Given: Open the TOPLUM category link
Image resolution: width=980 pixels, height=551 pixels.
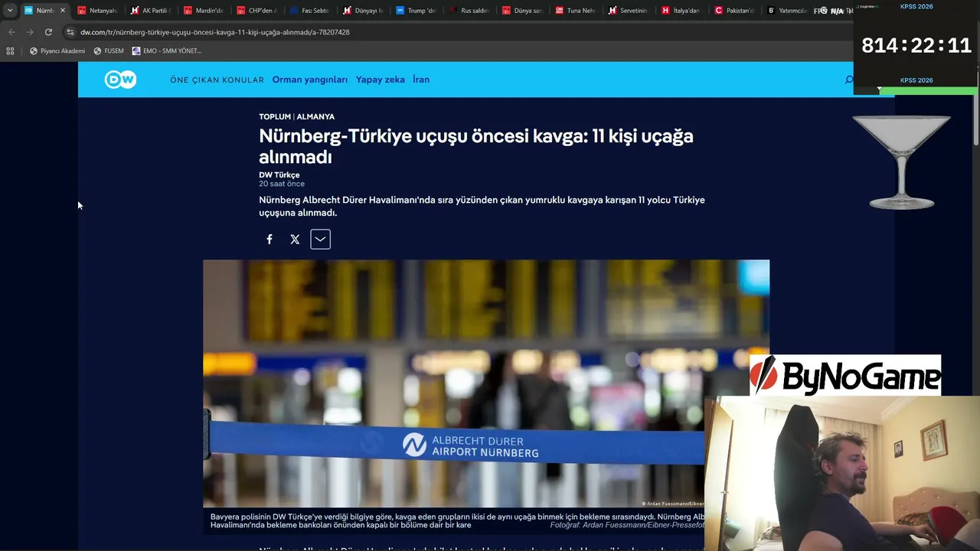Looking at the screenshot, I should 275,117.
